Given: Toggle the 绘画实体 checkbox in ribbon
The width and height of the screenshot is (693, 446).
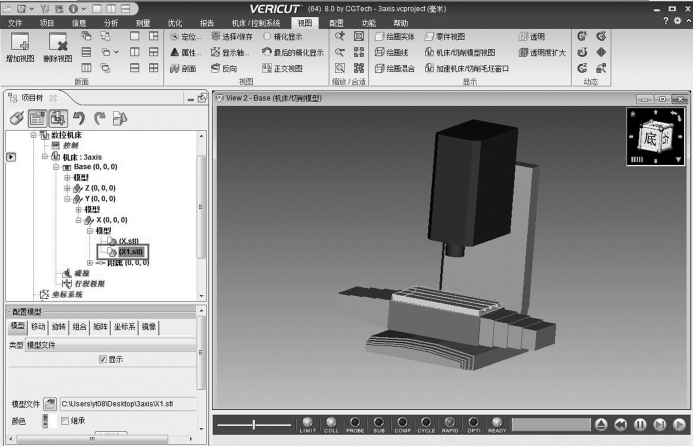Looking at the screenshot, I should click(x=380, y=36).
